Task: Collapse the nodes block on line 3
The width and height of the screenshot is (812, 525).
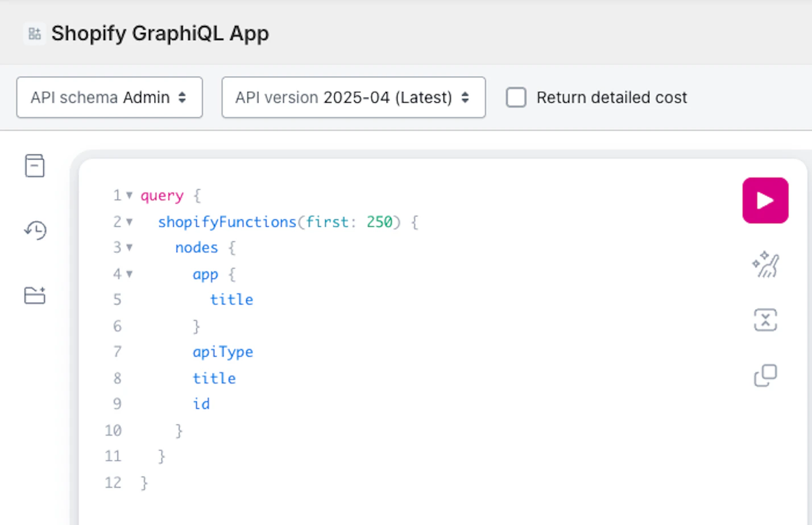Action: pyautogui.click(x=129, y=248)
